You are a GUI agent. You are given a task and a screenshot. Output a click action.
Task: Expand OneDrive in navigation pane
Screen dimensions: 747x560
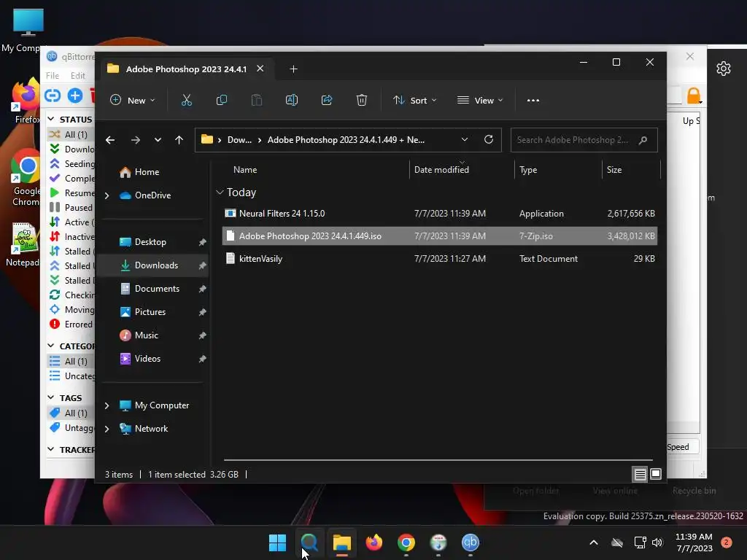pyautogui.click(x=107, y=195)
